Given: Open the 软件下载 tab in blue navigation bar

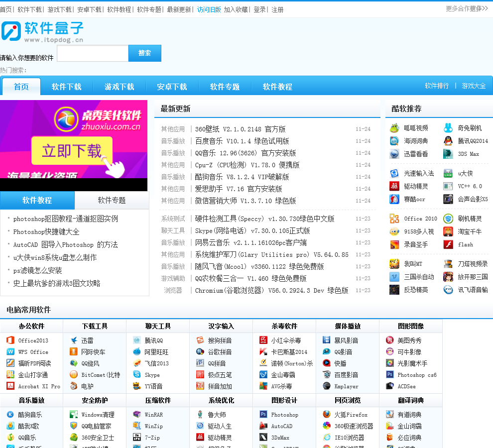Looking at the screenshot, I should [67, 87].
